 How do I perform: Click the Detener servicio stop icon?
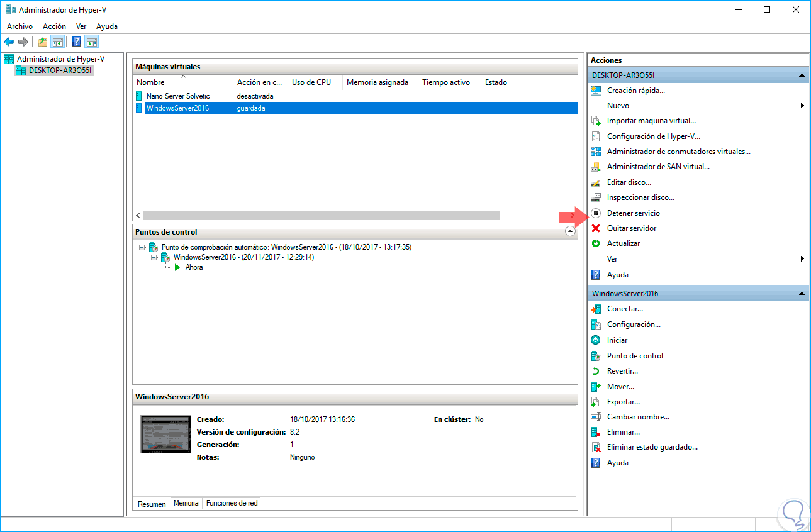[x=596, y=213]
